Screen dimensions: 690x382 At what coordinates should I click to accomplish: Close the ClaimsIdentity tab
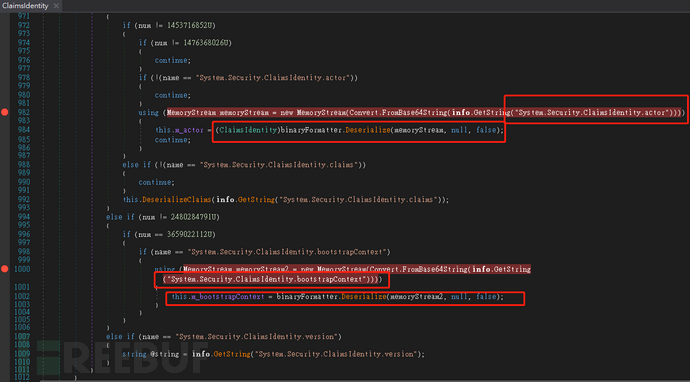56,6
